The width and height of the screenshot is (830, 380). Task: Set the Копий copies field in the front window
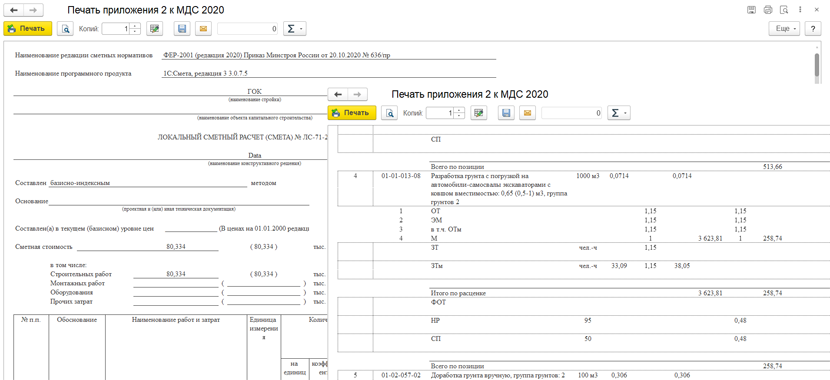440,113
